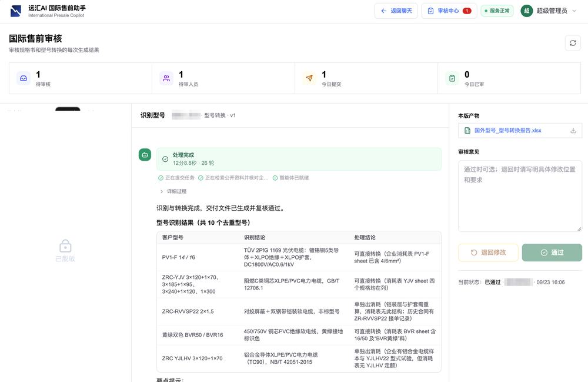The height and width of the screenshot is (382, 588).
Task: Open 国外型号_型号转换报告.xlsx file link
Action: click(x=508, y=131)
